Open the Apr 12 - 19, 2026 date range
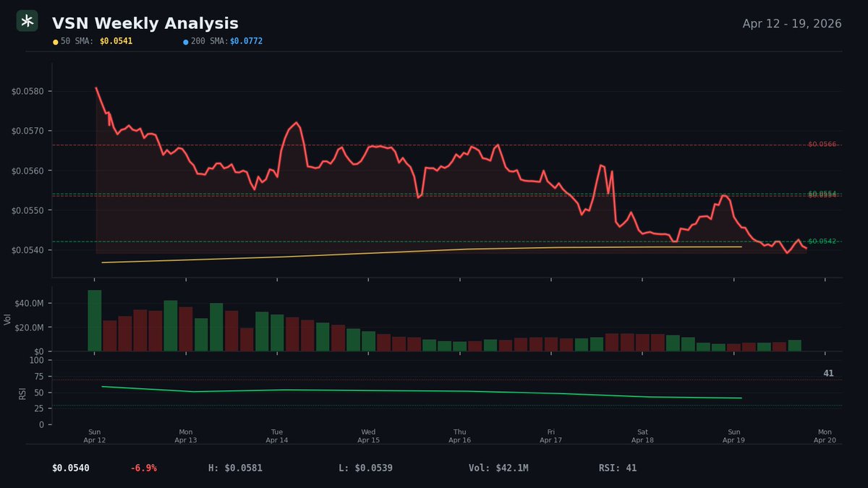The height and width of the screenshot is (488, 868). pos(791,24)
